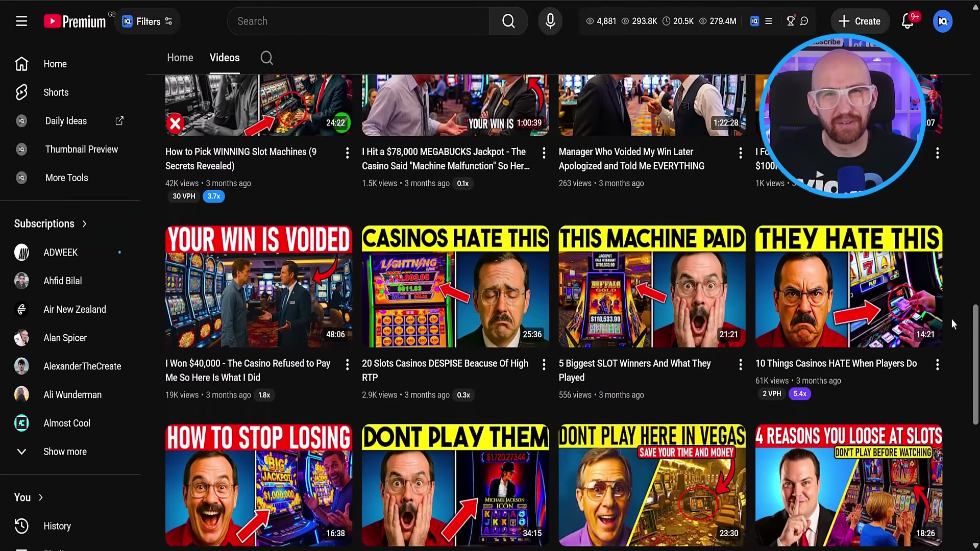Expand Subscriptions section chevron

pos(85,223)
